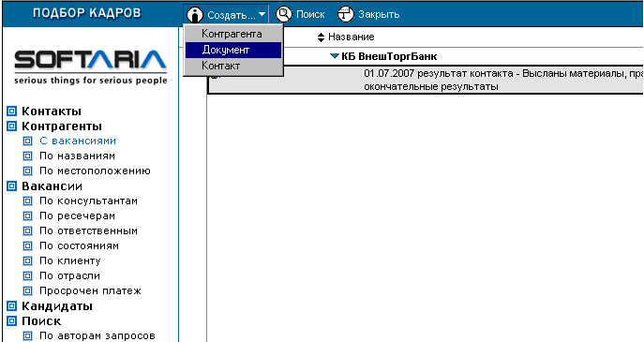
Task: Click the Название column header
Action: tap(352, 37)
